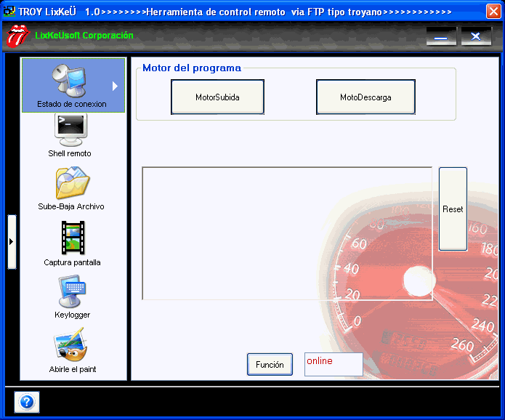The image size is (505, 420).
Task: Open the Estado de conexion satellite icon
Action: pos(70,80)
